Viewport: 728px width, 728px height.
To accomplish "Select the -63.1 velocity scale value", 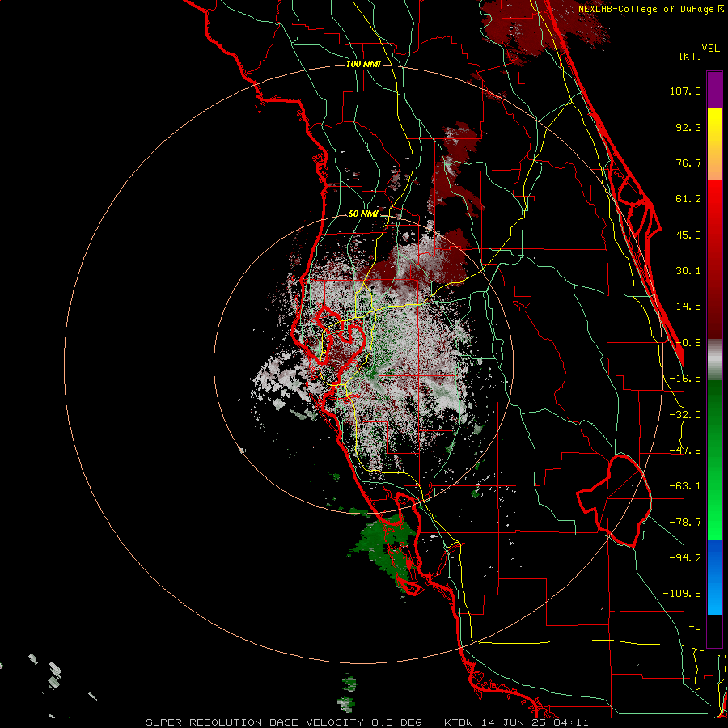I will tap(685, 486).
